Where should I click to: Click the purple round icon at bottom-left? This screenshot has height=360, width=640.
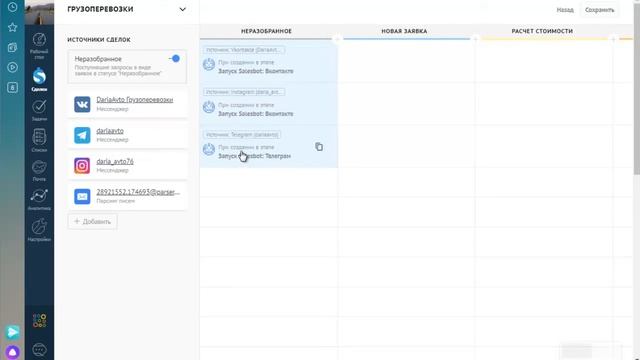13,352
